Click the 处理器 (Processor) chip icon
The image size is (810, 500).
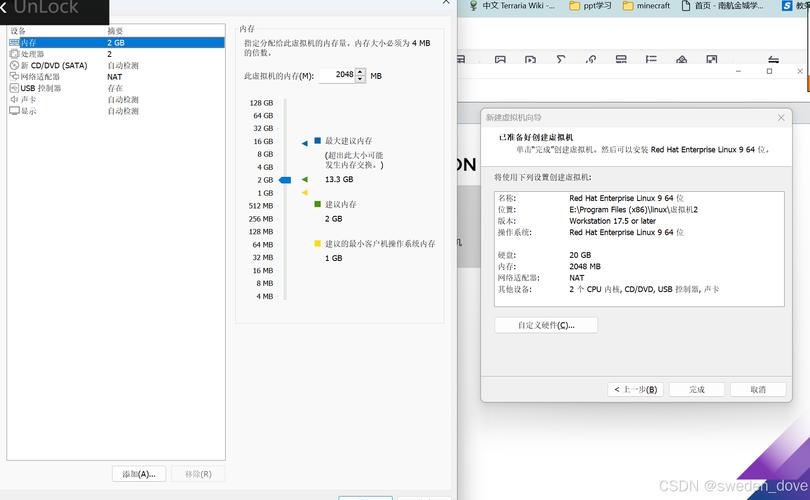(x=14, y=54)
